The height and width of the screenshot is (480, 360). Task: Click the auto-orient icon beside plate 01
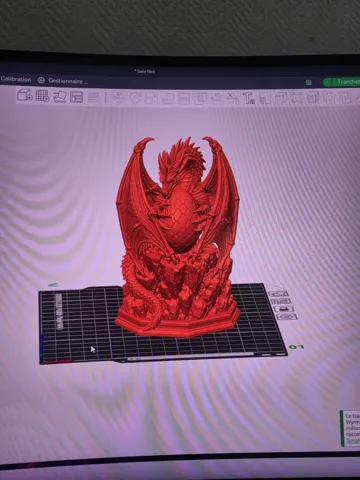[x=278, y=294]
